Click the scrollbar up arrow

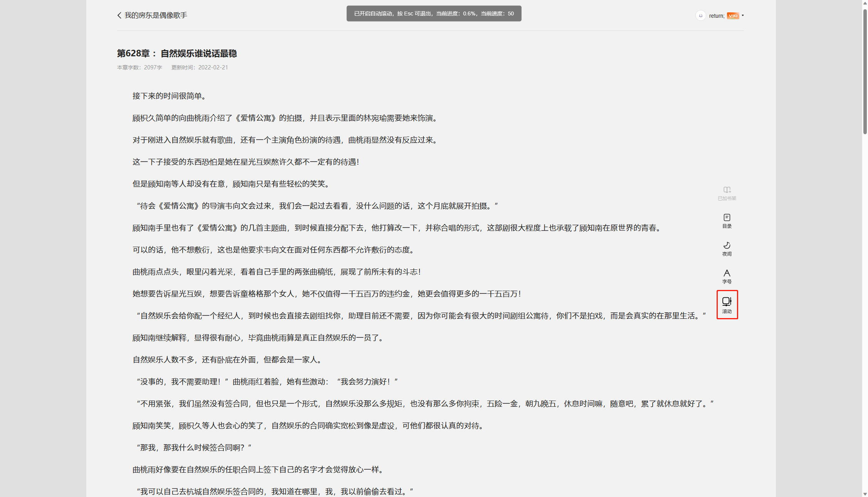[x=865, y=3]
